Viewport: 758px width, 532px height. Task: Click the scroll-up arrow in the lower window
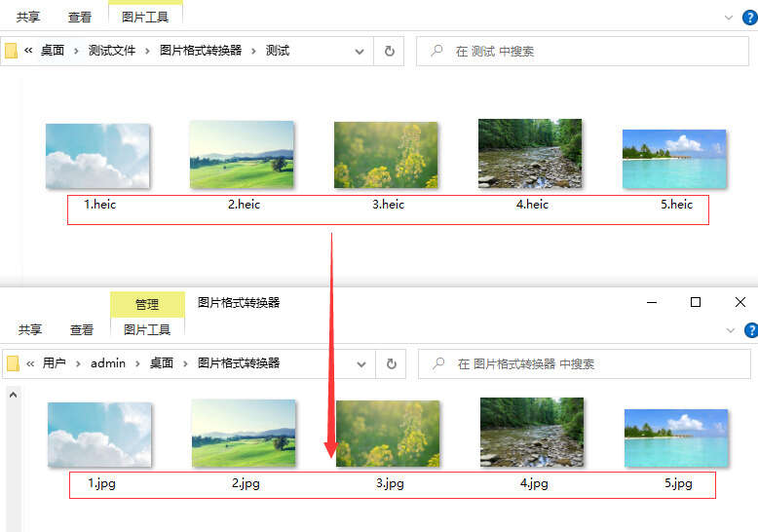click(13, 395)
